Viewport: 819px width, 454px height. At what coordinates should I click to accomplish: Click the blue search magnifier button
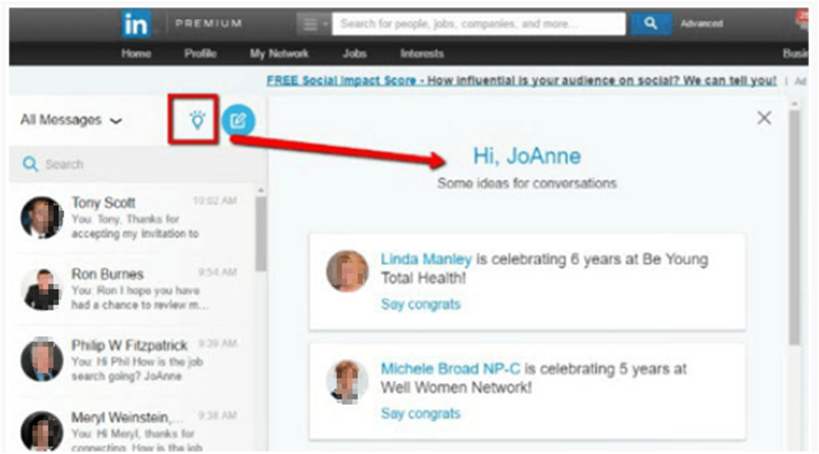[x=650, y=23]
